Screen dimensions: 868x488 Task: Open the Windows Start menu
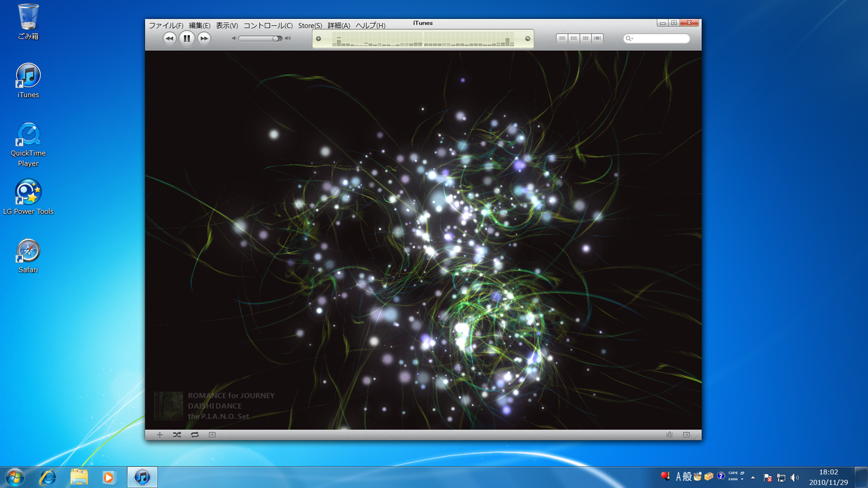point(14,477)
